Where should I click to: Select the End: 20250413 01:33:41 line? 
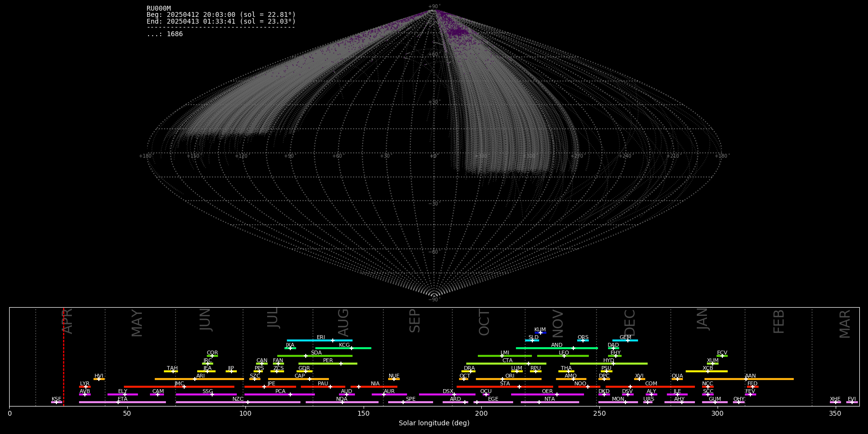221,22
